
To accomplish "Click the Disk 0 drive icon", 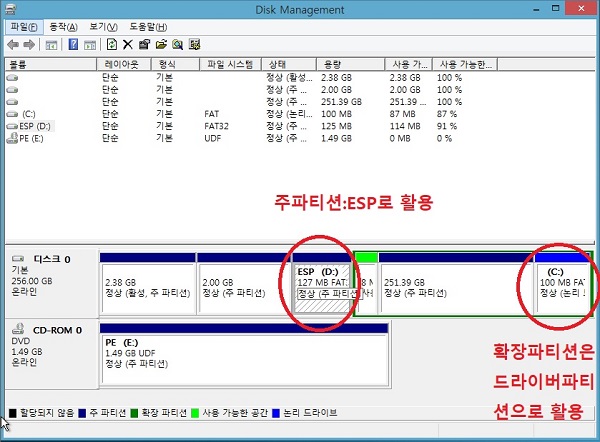I will click(x=18, y=259).
